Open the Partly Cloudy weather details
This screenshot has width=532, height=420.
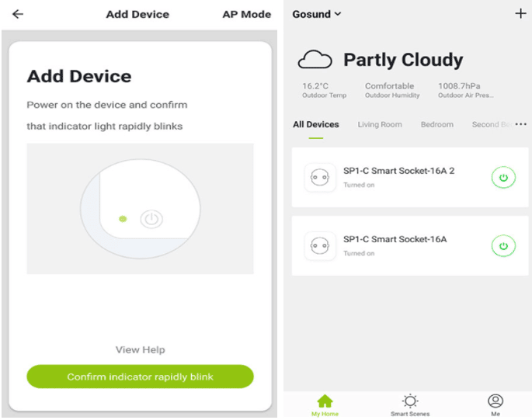[x=403, y=60]
